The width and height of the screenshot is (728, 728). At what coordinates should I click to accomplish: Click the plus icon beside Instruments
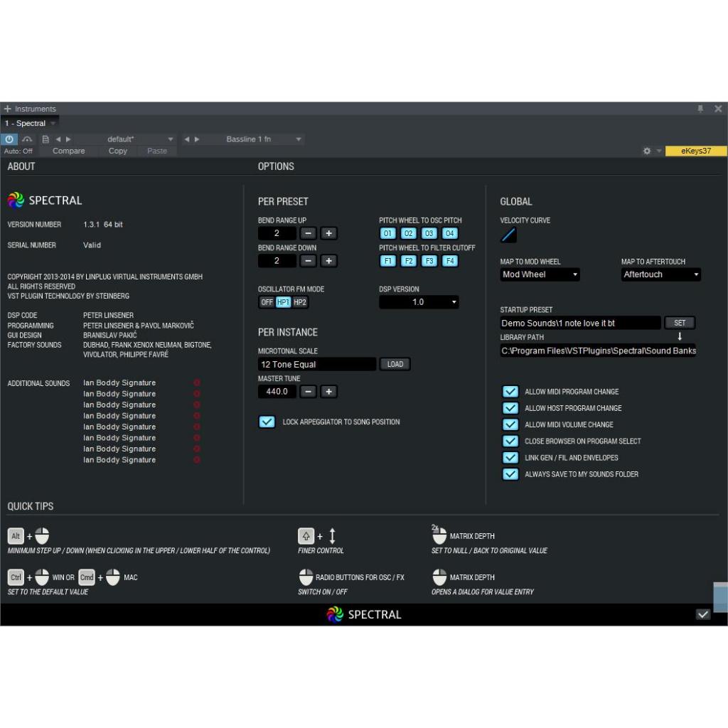pos(7,109)
